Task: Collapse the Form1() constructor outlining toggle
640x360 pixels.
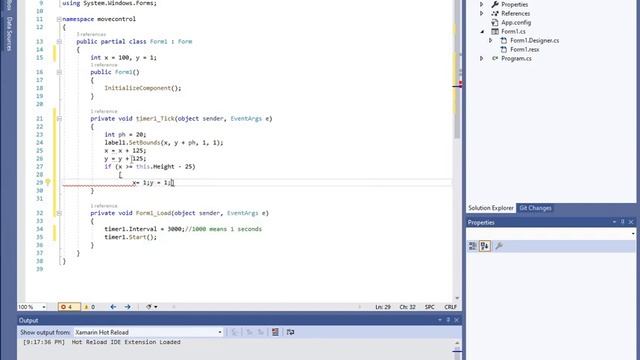Action: tap(59, 72)
